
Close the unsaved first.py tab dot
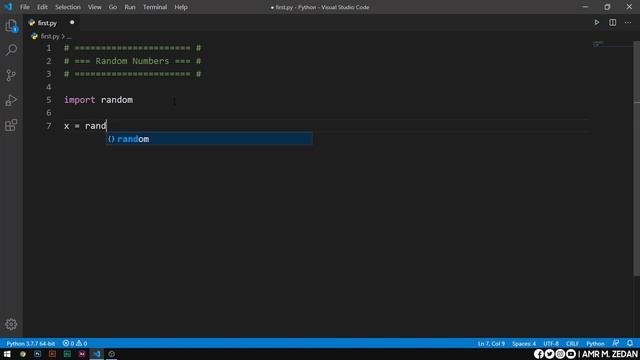click(x=72, y=22)
